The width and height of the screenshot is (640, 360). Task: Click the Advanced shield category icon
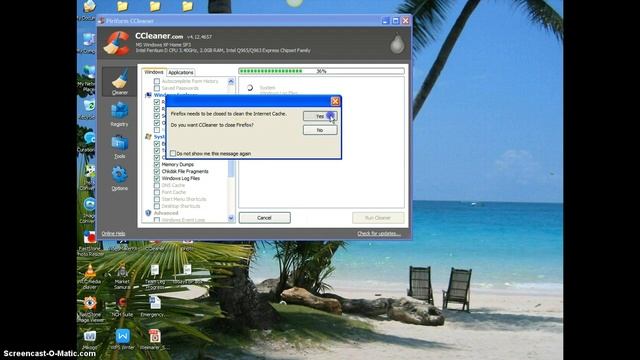(148, 213)
